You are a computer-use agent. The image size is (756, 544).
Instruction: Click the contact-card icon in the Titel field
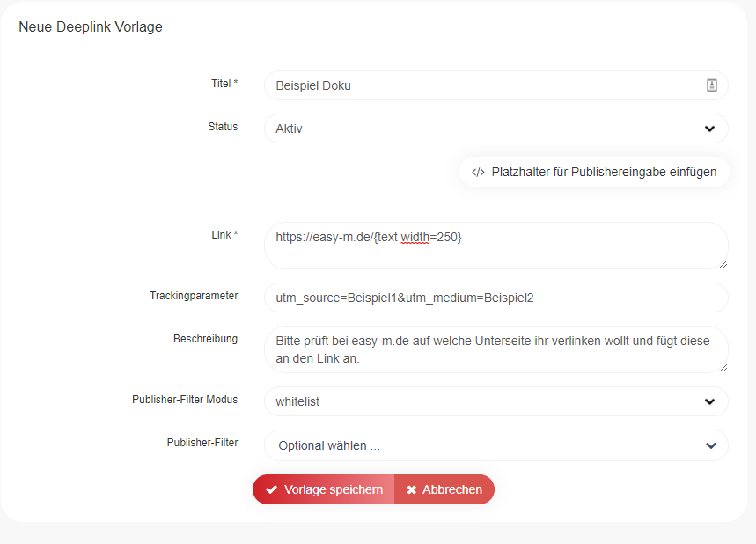click(x=712, y=85)
